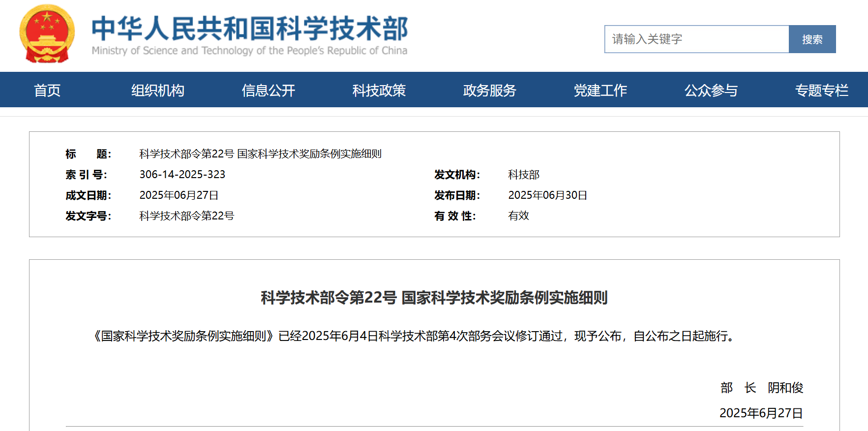868x431 pixels.
Task: Select 公众参与 in navigation bar
Action: [x=711, y=91]
